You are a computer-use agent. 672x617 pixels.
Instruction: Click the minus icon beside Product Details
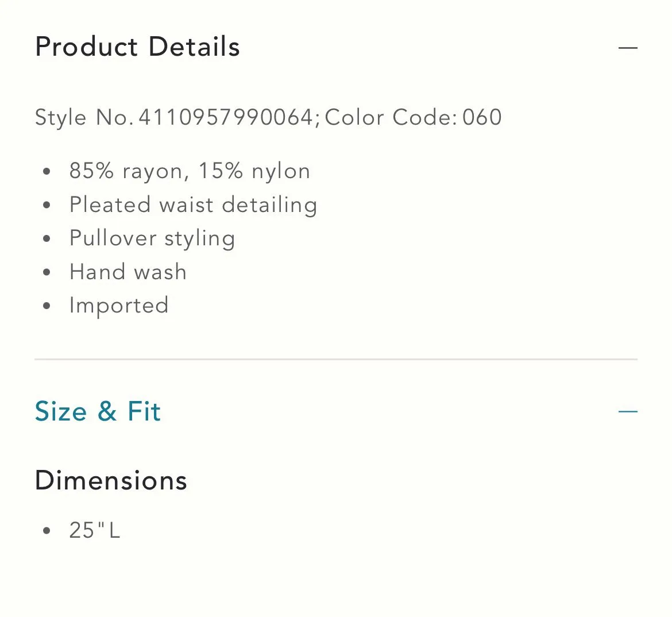[628, 48]
